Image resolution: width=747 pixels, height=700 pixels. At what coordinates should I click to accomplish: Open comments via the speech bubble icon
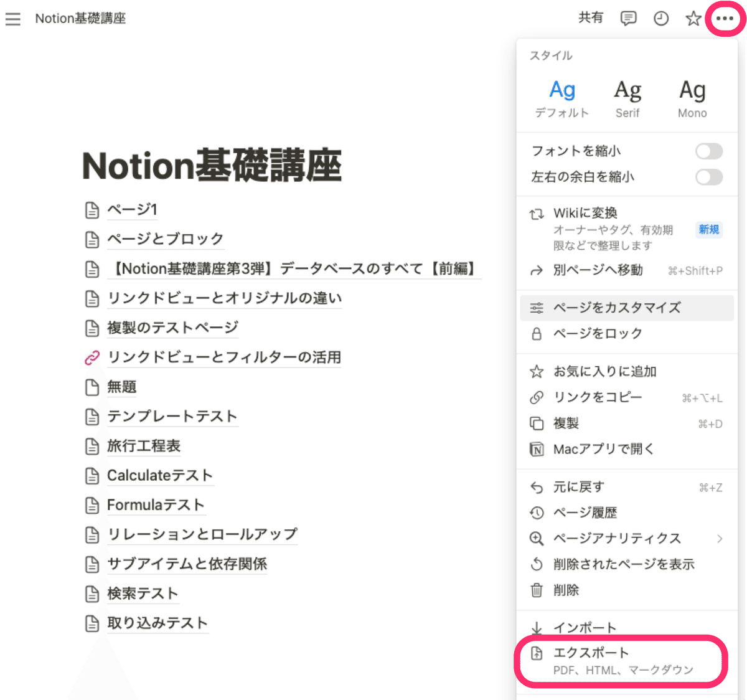pyautogui.click(x=628, y=18)
